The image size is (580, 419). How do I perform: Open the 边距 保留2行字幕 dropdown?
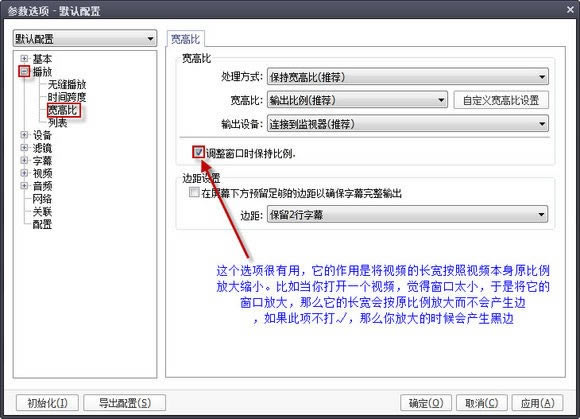click(x=407, y=214)
